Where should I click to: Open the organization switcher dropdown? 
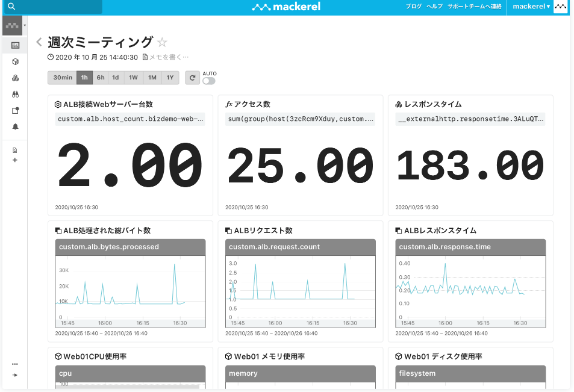point(15,26)
